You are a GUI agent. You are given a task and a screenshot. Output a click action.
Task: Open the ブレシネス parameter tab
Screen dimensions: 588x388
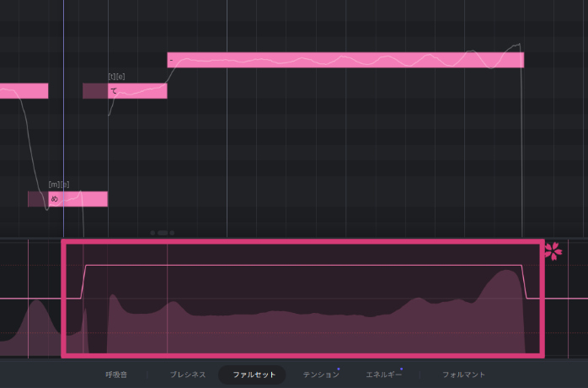click(187, 374)
